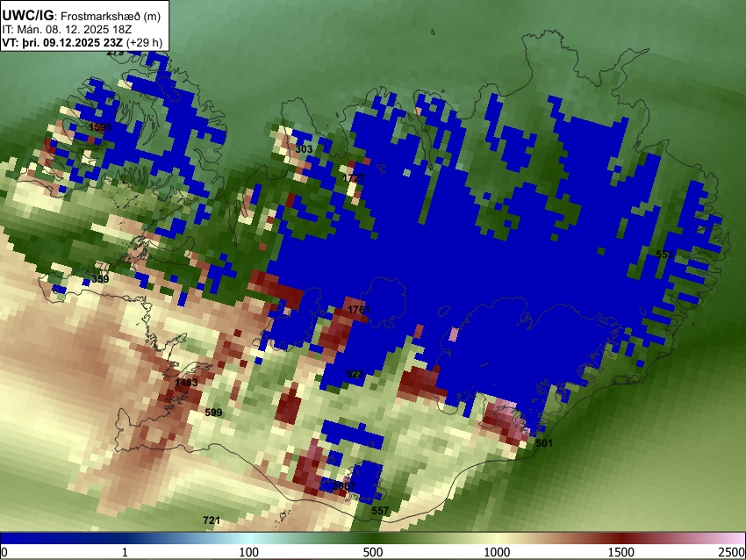Click the colorbar tick label 1500

coord(620,552)
